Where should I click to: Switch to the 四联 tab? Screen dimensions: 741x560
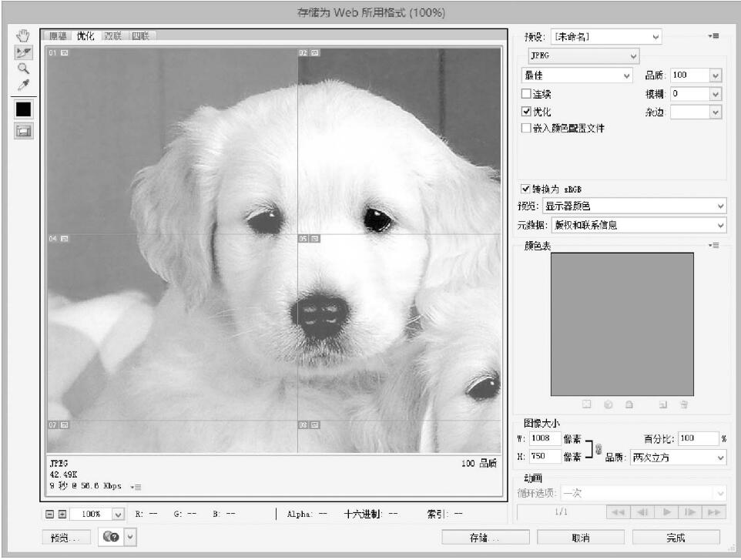(x=140, y=35)
